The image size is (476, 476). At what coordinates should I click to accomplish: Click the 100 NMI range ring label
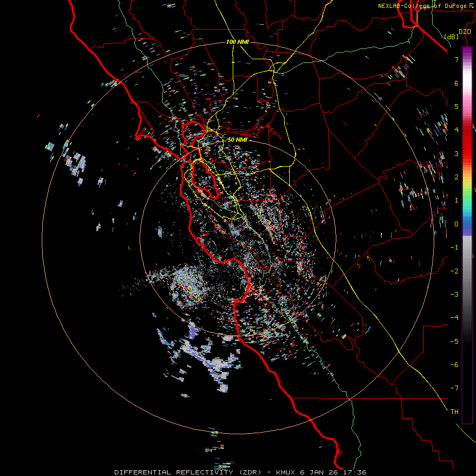237,42
